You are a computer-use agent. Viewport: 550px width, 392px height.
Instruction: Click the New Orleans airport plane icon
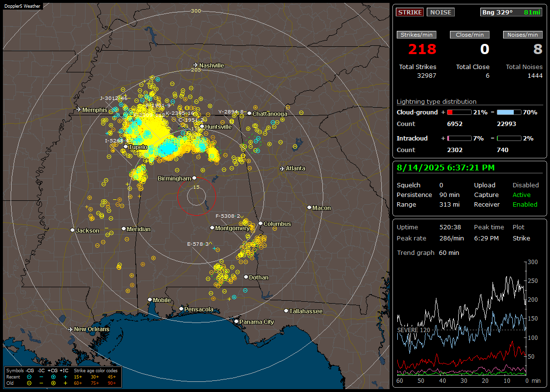(71, 329)
